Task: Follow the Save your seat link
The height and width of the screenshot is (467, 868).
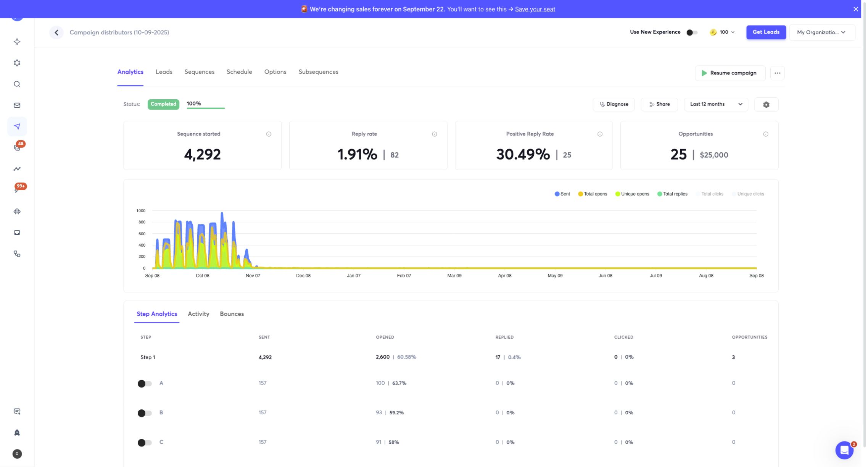Action: pos(535,9)
